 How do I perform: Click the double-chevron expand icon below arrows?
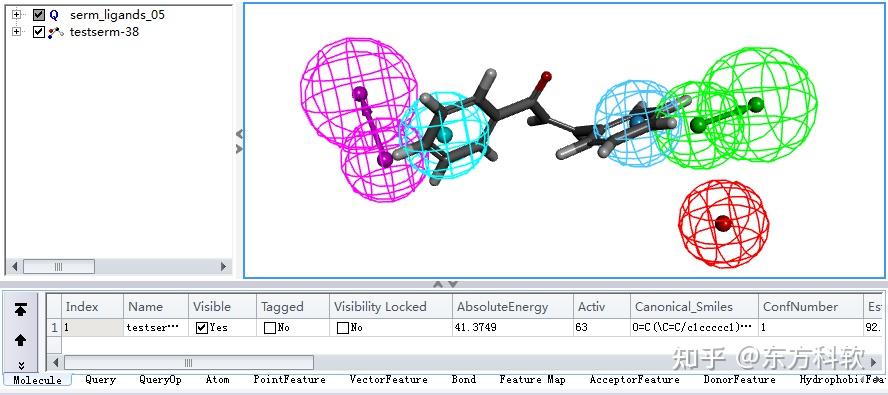[21, 366]
